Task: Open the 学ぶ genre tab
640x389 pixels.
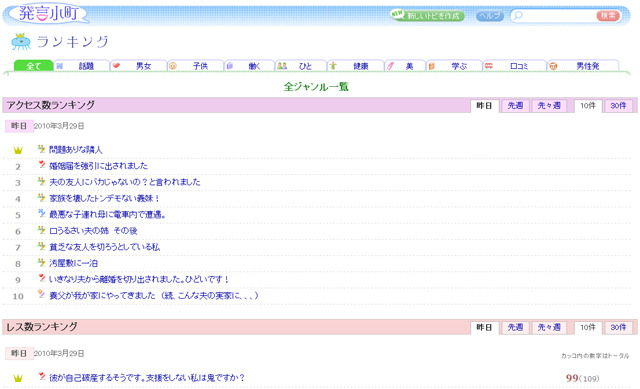Action: pos(454,66)
